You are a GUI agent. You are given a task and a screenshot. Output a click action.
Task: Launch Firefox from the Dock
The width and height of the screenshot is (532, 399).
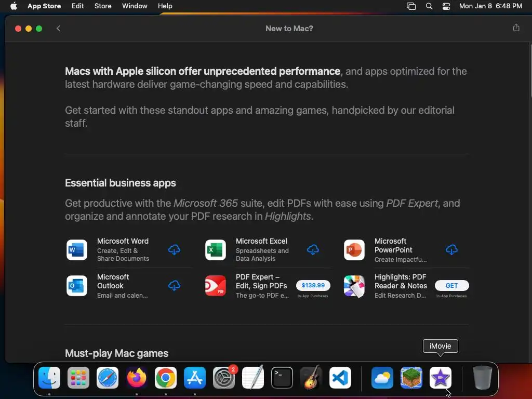(x=137, y=378)
